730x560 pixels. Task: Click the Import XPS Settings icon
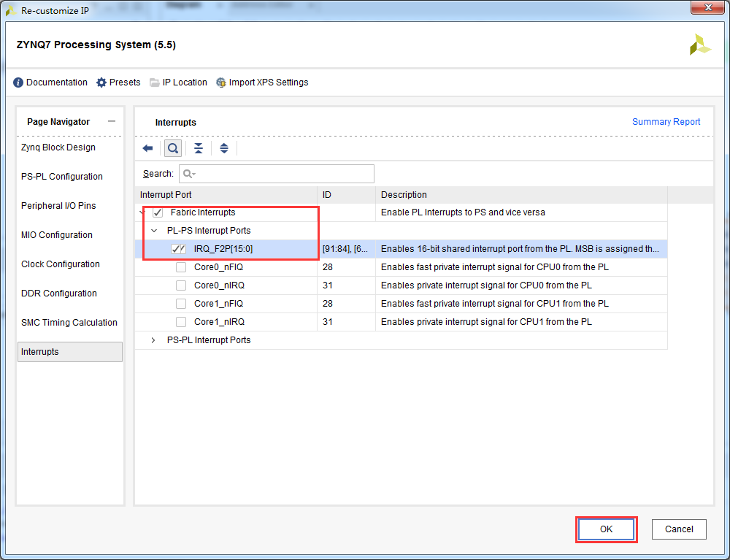221,83
